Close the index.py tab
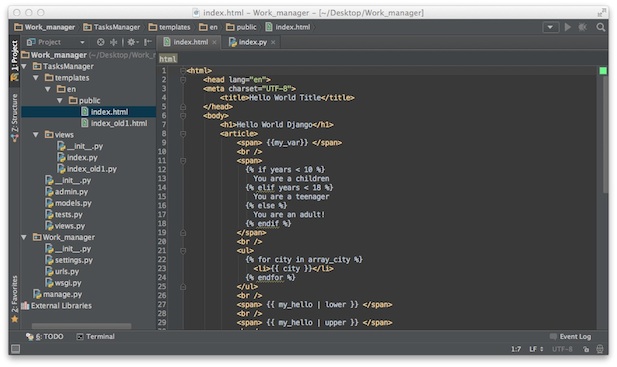The height and width of the screenshot is (367, 617). pos(273,42)
